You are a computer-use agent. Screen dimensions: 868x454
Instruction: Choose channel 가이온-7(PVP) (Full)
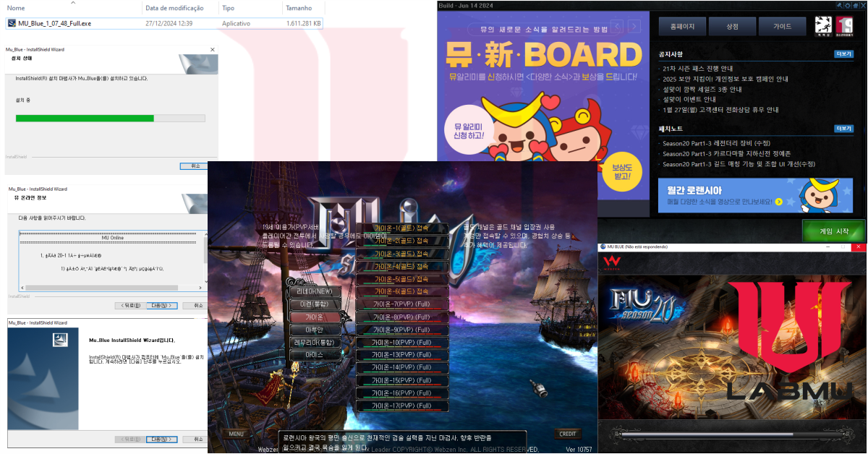(401, 304)
